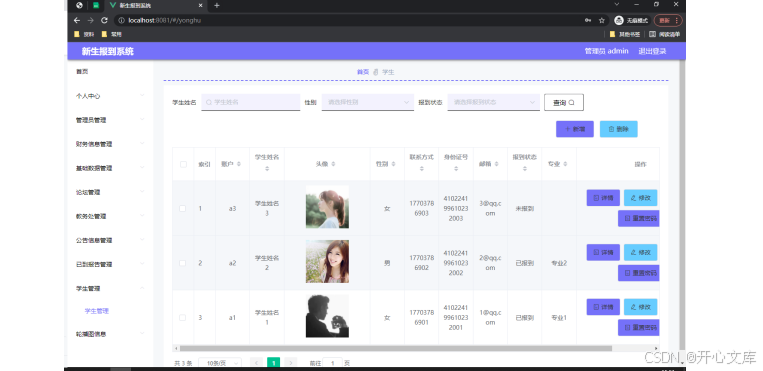This screenshot has height=371, width=763.
Task: Click the 查询 search button
Action: point(563,102)
